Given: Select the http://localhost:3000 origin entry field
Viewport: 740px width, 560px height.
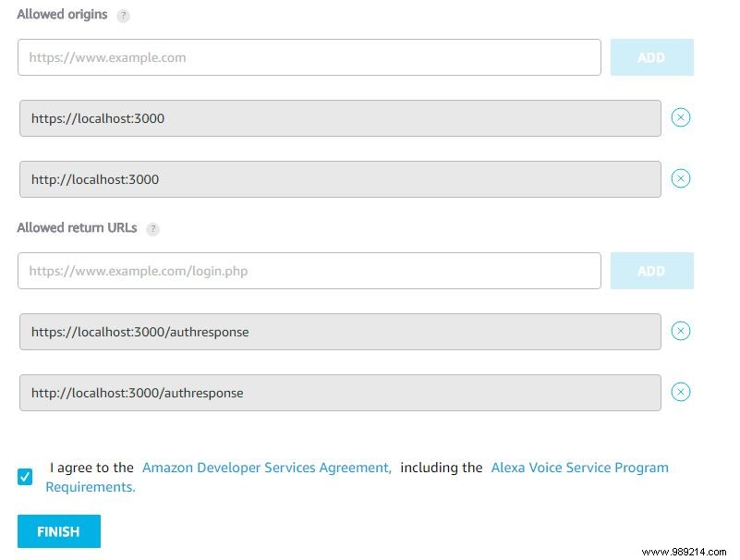Looking at the screenshot, I should (x=340, y=179).
